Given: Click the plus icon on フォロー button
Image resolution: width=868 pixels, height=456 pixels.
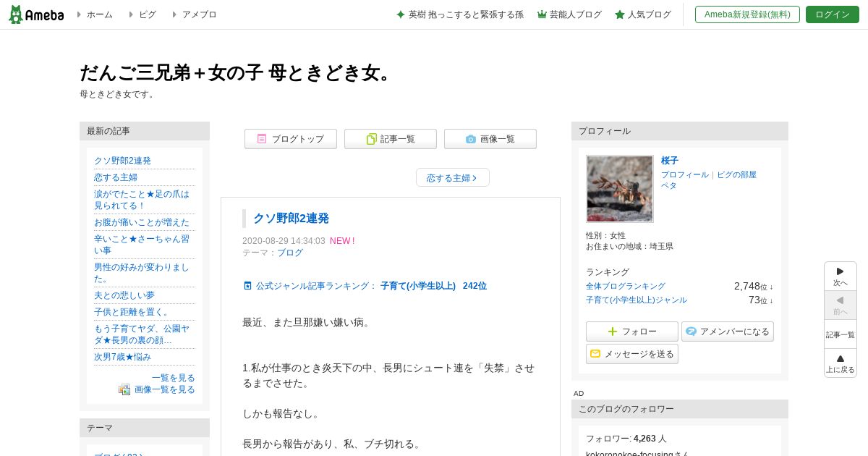Looking at the screenshot, I should [x=613, y=332].
